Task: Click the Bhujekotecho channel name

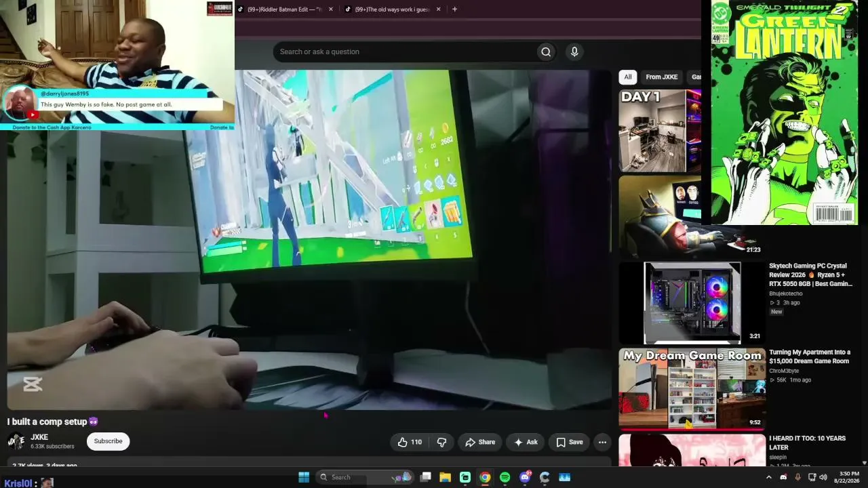Action: click(x=785, y=293)
